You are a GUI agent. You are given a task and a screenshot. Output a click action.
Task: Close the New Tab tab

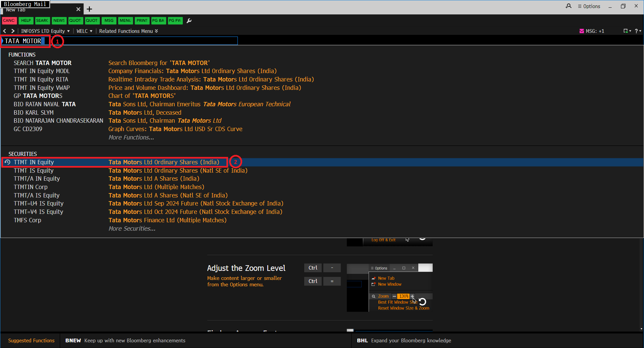(78, 9)
